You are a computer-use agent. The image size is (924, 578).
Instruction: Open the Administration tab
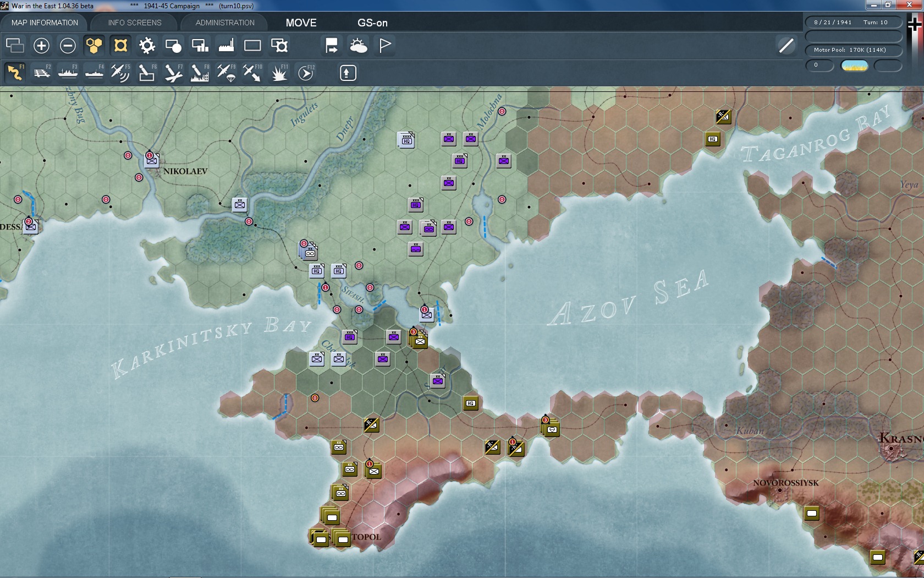pos(225,23)
